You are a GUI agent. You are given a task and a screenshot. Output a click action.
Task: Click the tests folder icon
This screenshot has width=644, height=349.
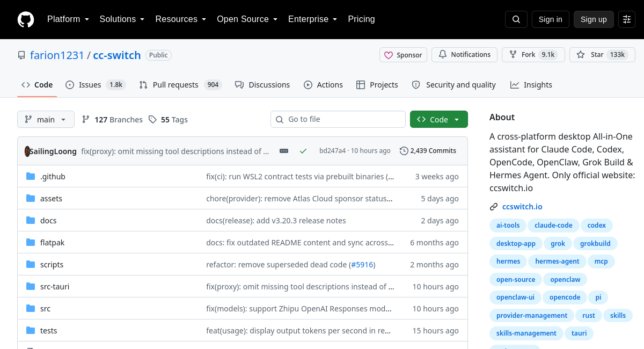(x=31, y=331)
